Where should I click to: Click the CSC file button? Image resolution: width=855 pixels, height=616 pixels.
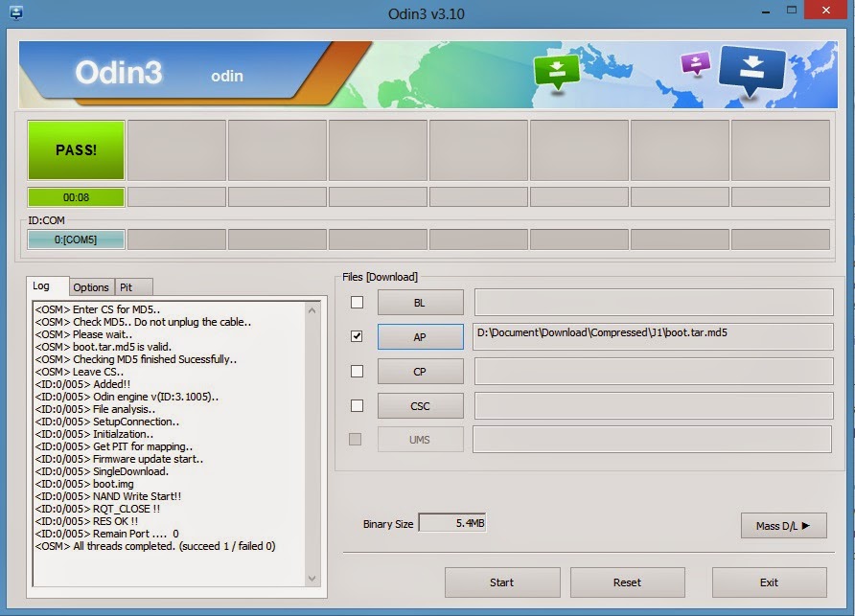click(421, 406)
